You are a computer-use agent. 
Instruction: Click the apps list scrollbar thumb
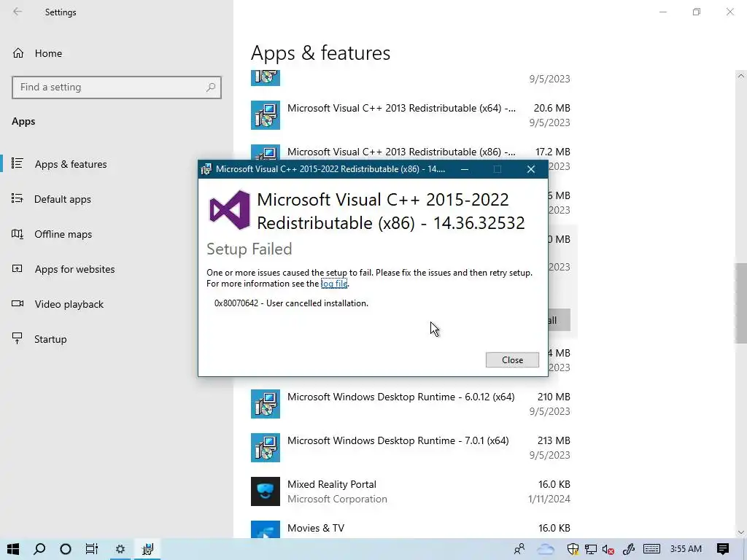pos(740,303)
